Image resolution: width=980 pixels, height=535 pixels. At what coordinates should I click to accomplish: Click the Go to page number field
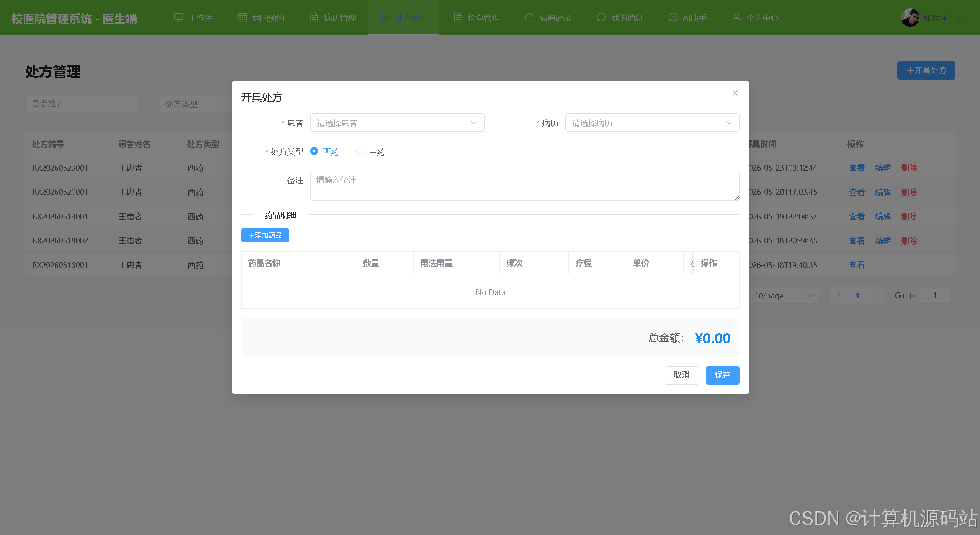click(x=934, y=295)
